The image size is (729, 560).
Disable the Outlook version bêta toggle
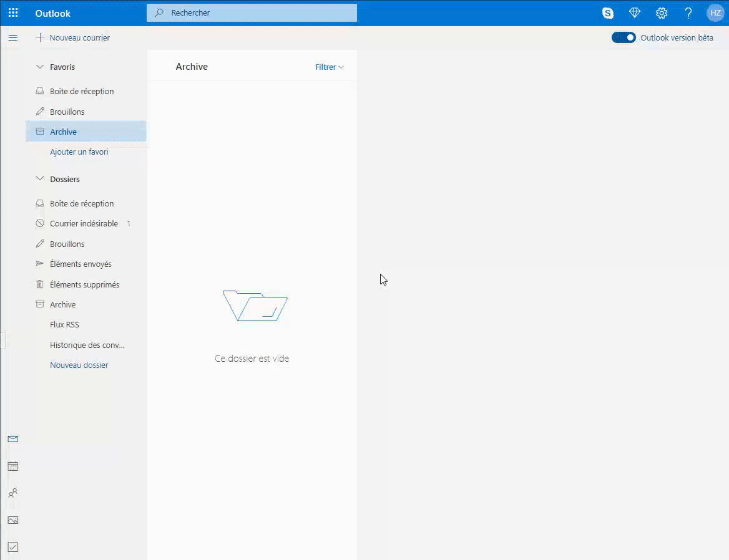tap(623, 37)
